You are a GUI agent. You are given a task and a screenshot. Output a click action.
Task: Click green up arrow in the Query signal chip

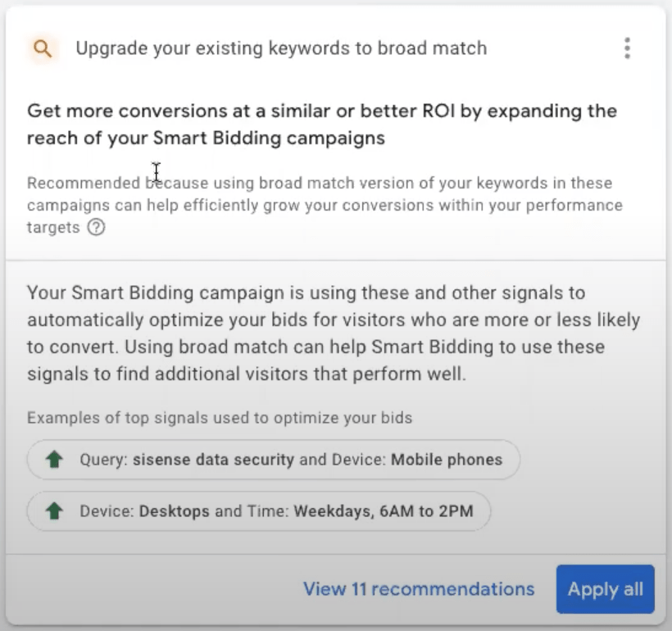55,460
